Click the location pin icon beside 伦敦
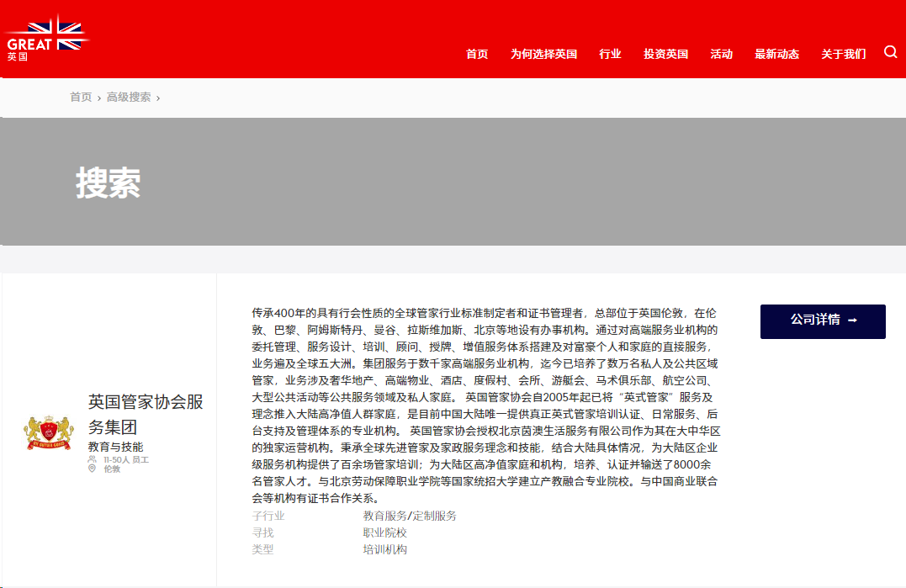 coord(93,469)
